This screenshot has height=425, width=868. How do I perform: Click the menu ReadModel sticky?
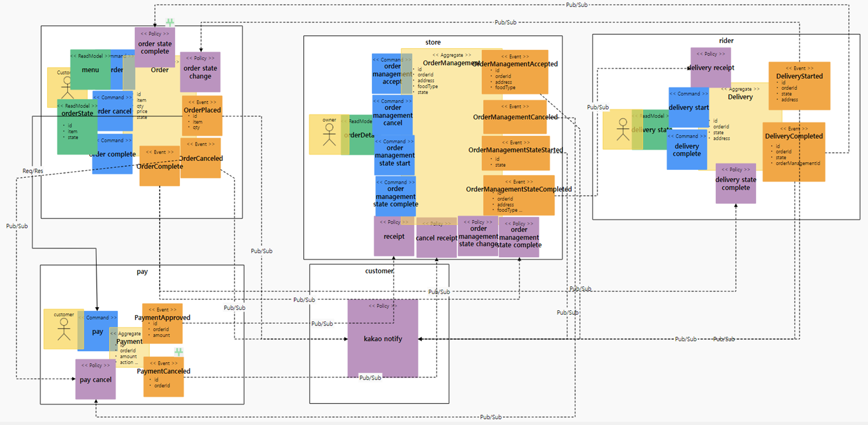point(90,70)
